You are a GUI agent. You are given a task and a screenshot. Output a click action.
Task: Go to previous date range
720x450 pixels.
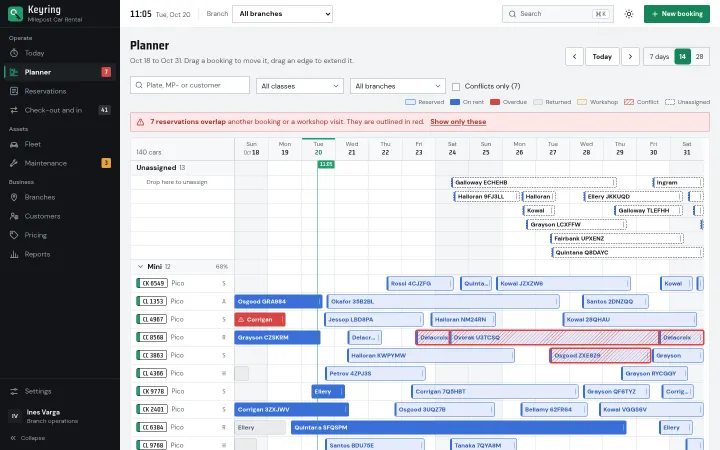[574, 56]
